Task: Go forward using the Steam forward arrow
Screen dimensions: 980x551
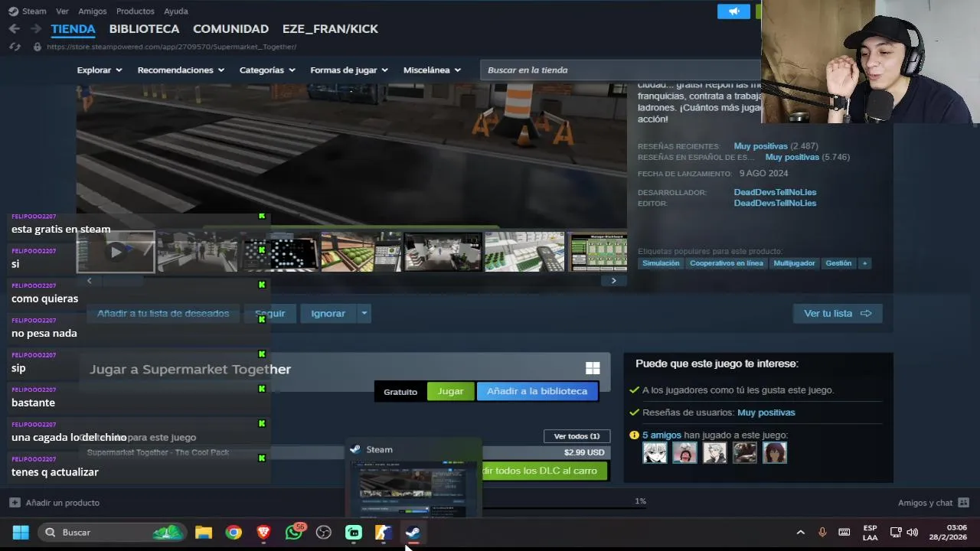Action: pyautogui.click(x=36, y=28)
